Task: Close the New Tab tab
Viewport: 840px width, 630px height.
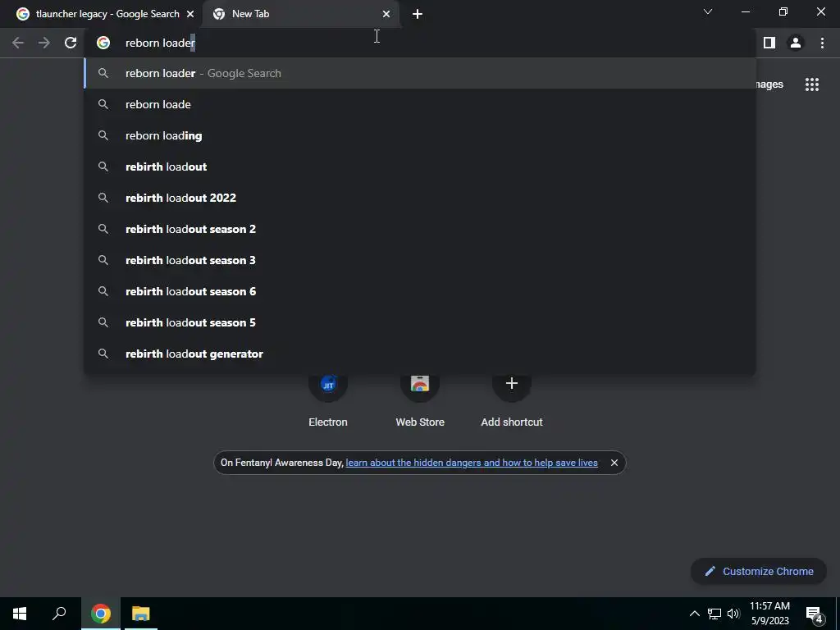Action: [x=386, y=14]
